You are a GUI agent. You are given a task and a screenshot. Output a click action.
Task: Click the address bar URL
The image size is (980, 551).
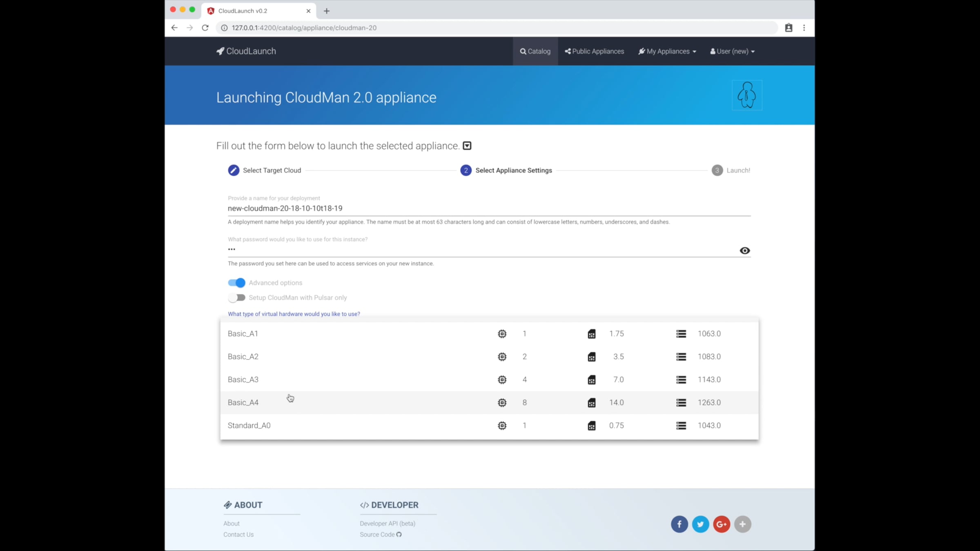pyautogui.click(x=304, y=28)
